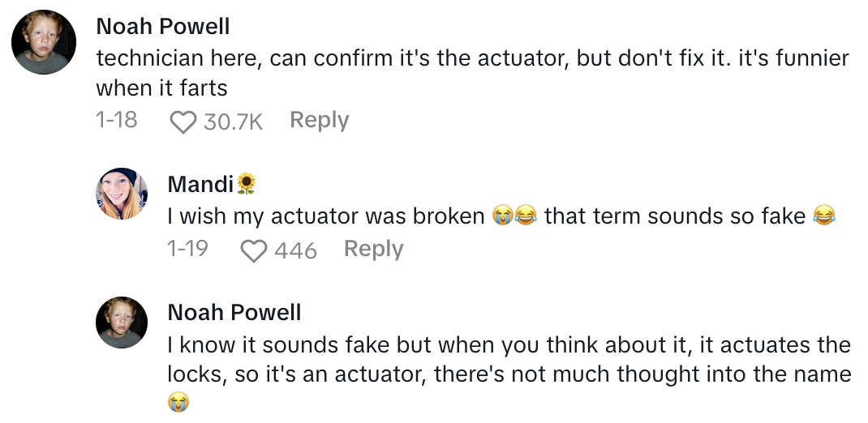Select the 'I know it sounds fake' reply text
The image size is (868, 423).
click(509, 361)
